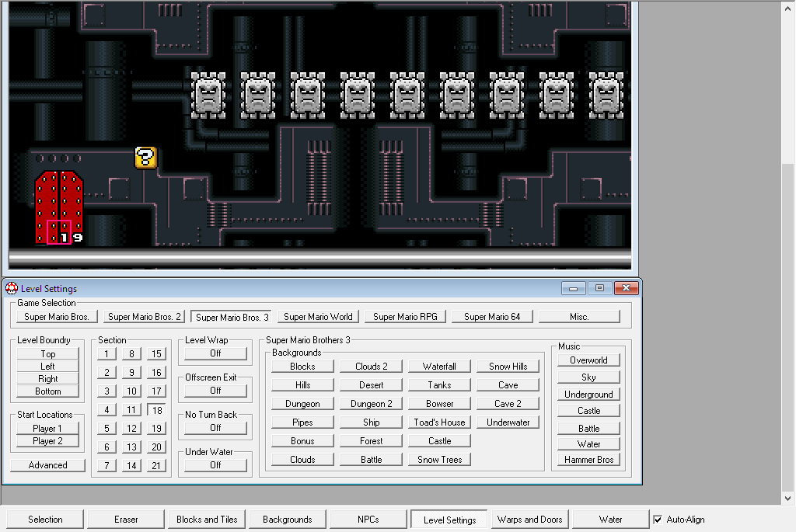Minimize the Level Settings window
Screen dimensions: 796x532
[573, 288]
